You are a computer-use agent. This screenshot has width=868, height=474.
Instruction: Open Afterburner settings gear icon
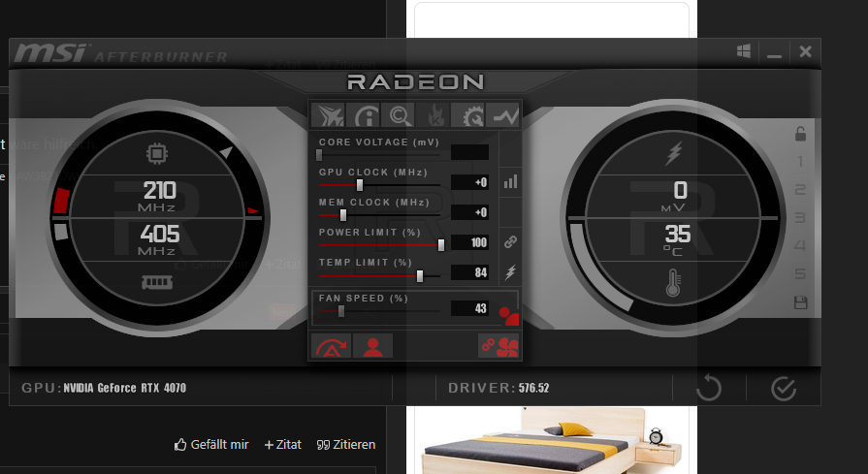pyautogui.click(x=468, y=115)
